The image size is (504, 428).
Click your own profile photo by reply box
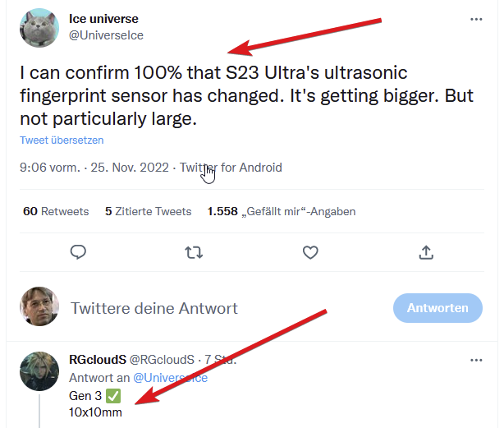39,307
